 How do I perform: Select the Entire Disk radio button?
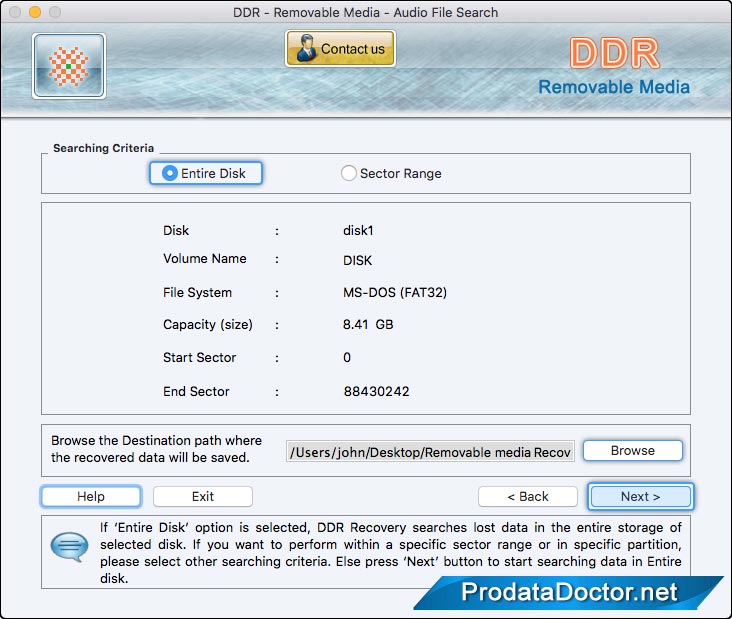206,173
